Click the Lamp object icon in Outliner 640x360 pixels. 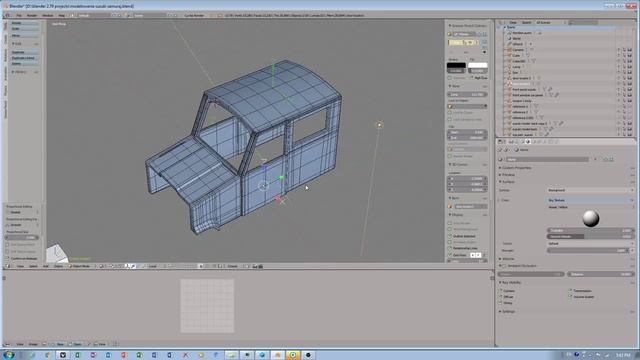coord(509,67)
